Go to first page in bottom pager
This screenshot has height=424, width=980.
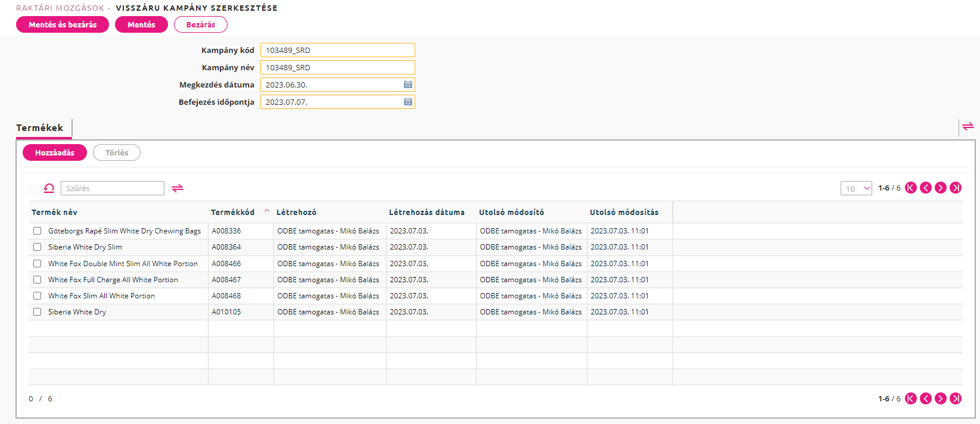click(x=911, y=399)
